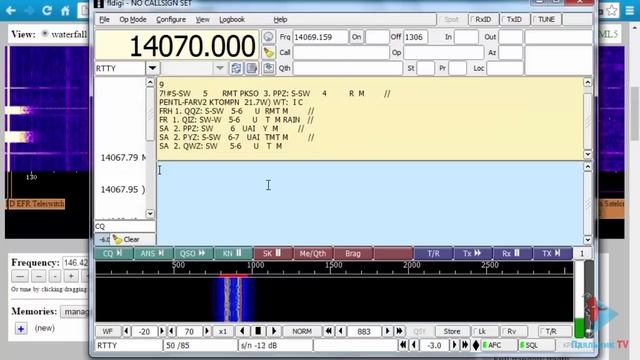Click the frequency list notebook icon

[x=252, y=68]
